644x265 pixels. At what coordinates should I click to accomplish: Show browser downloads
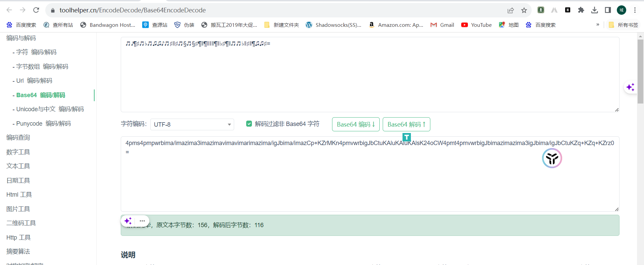point(594,10)
